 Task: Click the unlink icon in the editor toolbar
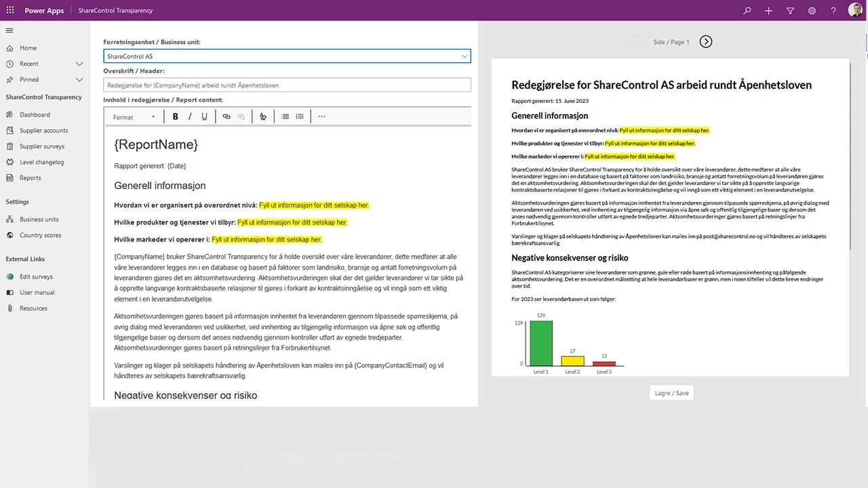click(x=241, y=117)
